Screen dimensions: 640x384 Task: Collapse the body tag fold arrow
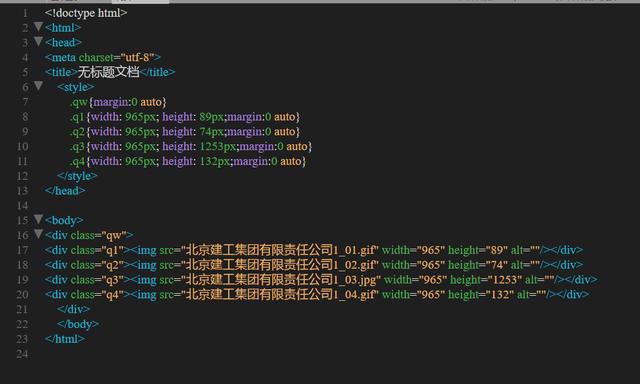pos(38,220)
